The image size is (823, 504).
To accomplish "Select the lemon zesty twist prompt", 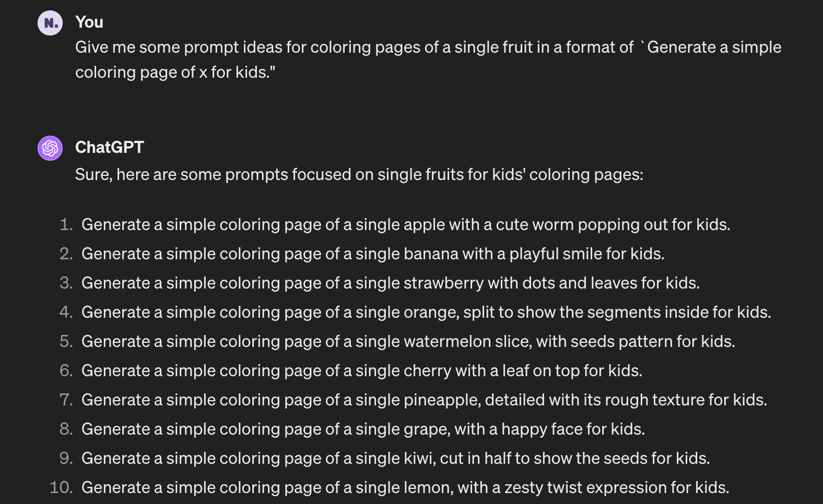I will point(405,487).
